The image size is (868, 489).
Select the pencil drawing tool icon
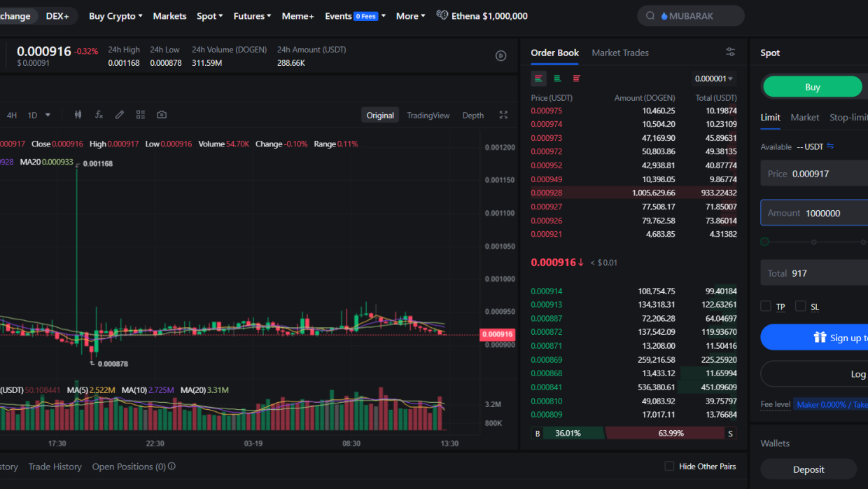pyautogui.click(x=120, y=115)
